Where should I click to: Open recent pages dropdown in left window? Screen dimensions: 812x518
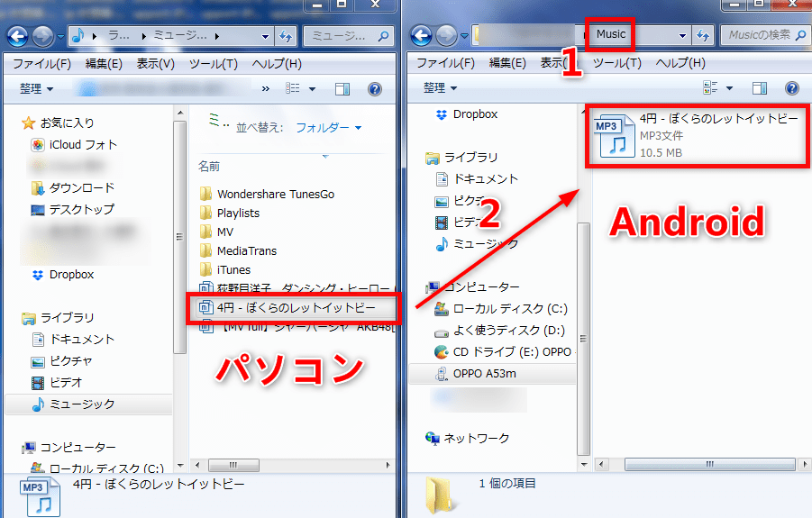point(60,37)
